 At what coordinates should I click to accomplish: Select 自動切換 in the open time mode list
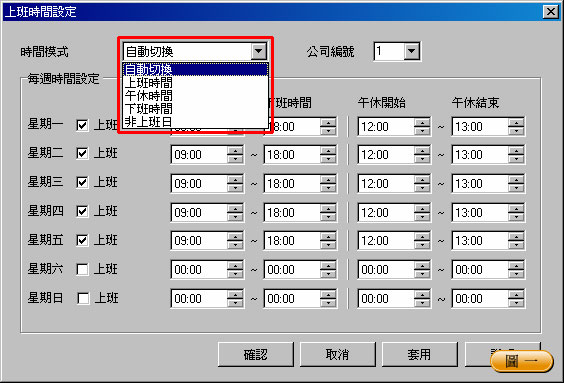tap(195, 69)
